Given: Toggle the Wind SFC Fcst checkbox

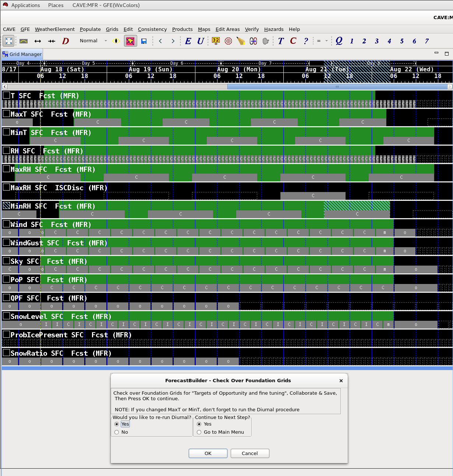Looking at the screenshot, I should tap(6, 224).
